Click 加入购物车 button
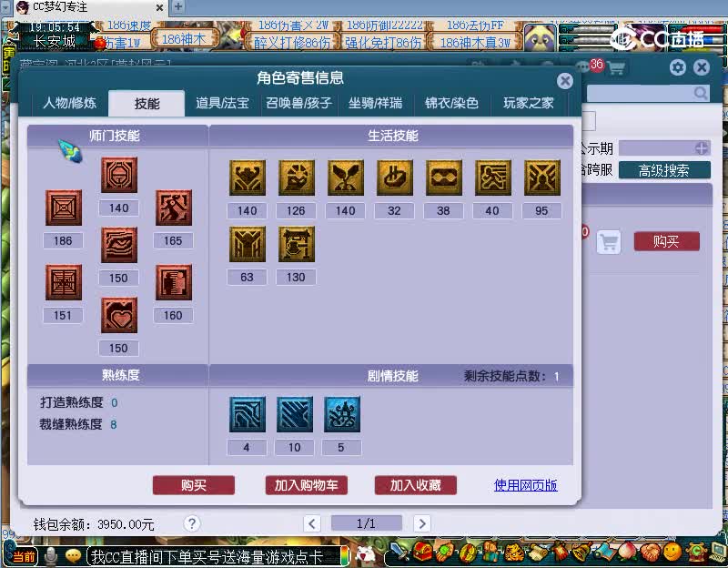 (x=306, y=485)
